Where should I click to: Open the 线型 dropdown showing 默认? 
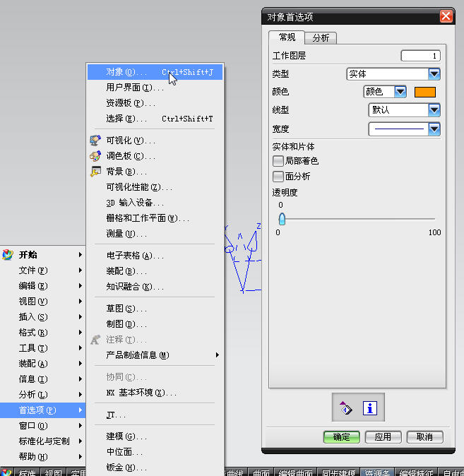(404, 110)
